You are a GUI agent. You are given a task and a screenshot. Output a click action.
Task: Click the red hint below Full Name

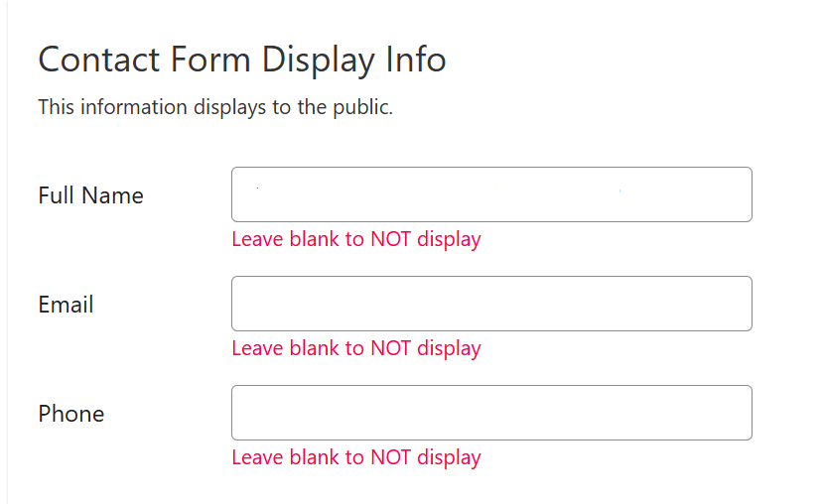355,239
